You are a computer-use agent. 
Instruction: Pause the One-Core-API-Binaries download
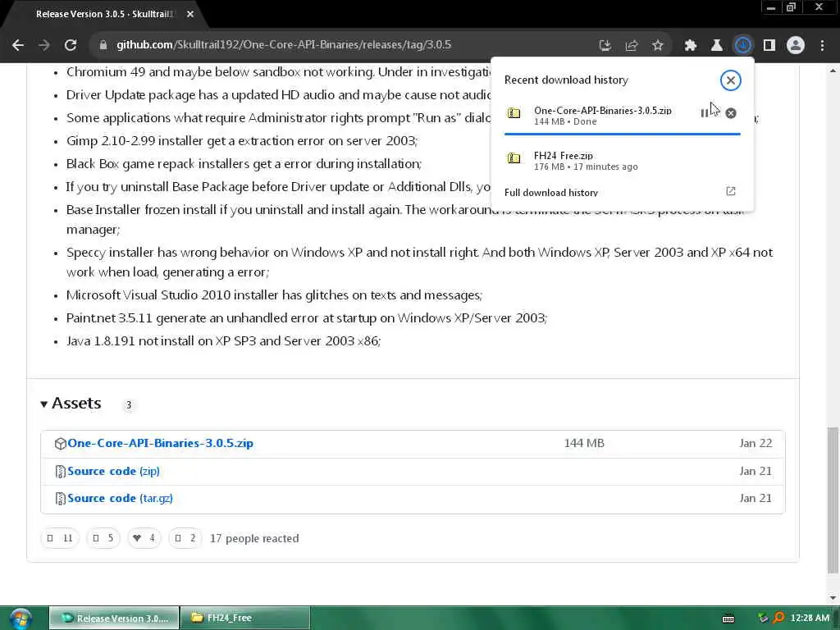(704, 113)
